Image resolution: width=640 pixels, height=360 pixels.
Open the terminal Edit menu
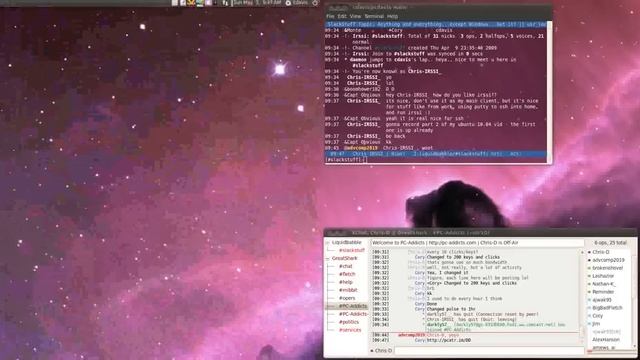(342, 16)
